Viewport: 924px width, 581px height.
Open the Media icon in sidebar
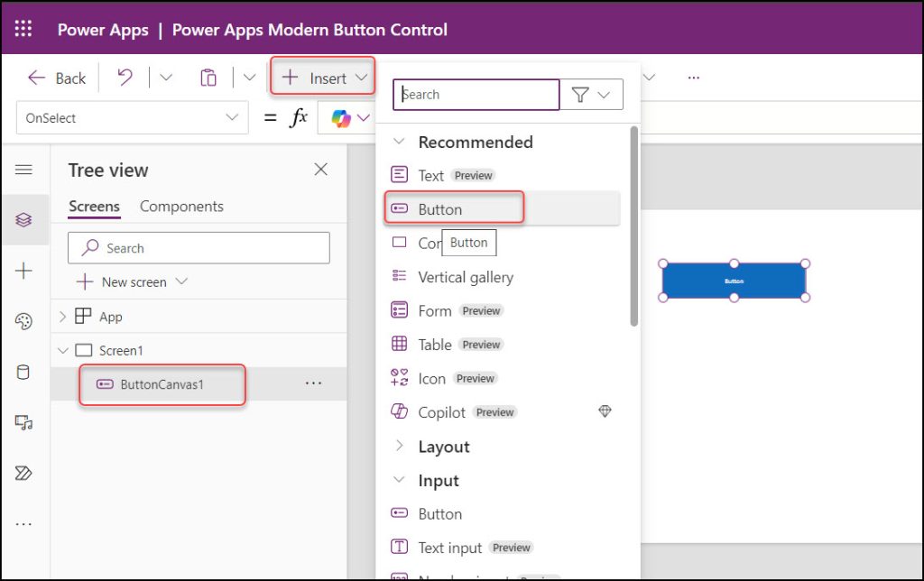(23, 422)
